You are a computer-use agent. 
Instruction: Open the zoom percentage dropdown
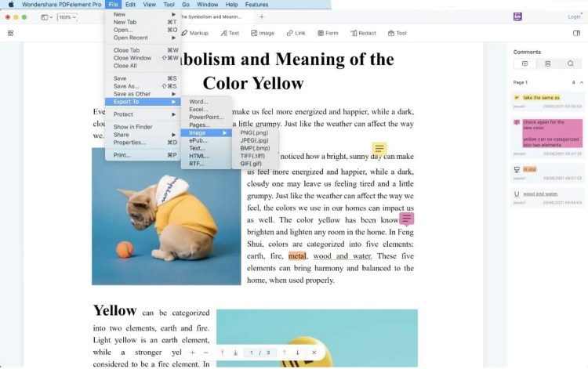tap(67, 17)
